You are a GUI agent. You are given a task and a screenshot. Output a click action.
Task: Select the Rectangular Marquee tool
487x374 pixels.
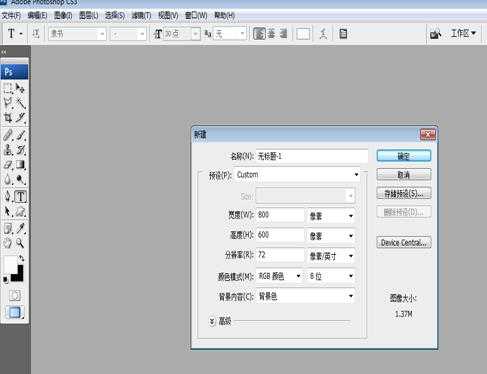(8, 88)
